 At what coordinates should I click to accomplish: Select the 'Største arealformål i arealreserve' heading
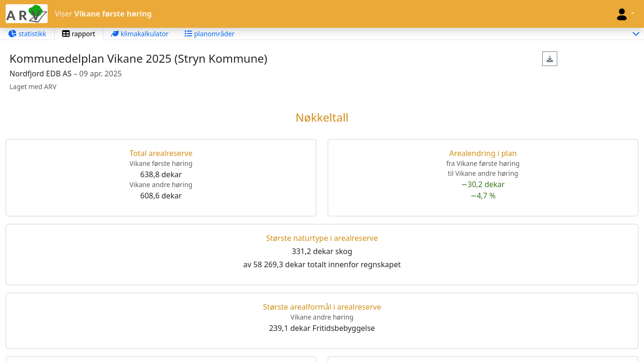point(322,307)
